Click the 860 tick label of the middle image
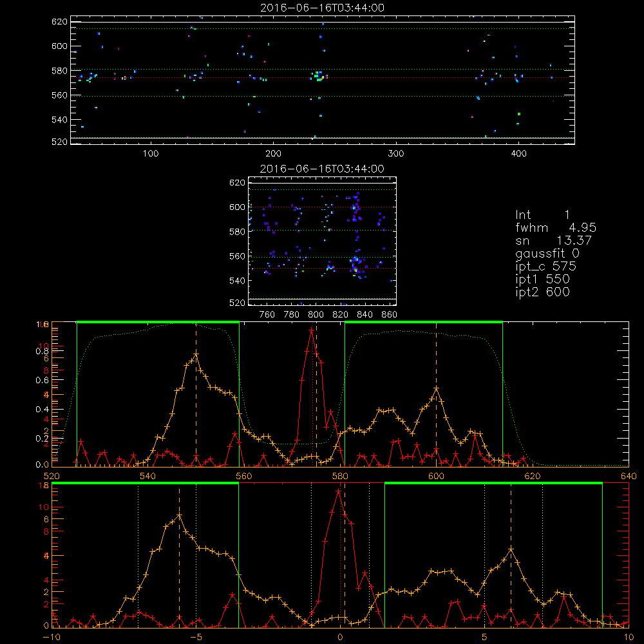The width and height of the screenshot is (644, 644). (390, 315)
